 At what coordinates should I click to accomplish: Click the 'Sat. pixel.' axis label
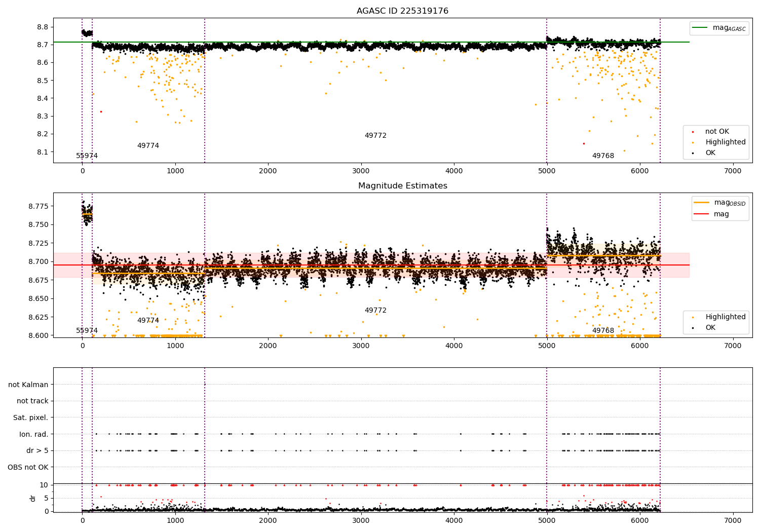pos(31,418)
